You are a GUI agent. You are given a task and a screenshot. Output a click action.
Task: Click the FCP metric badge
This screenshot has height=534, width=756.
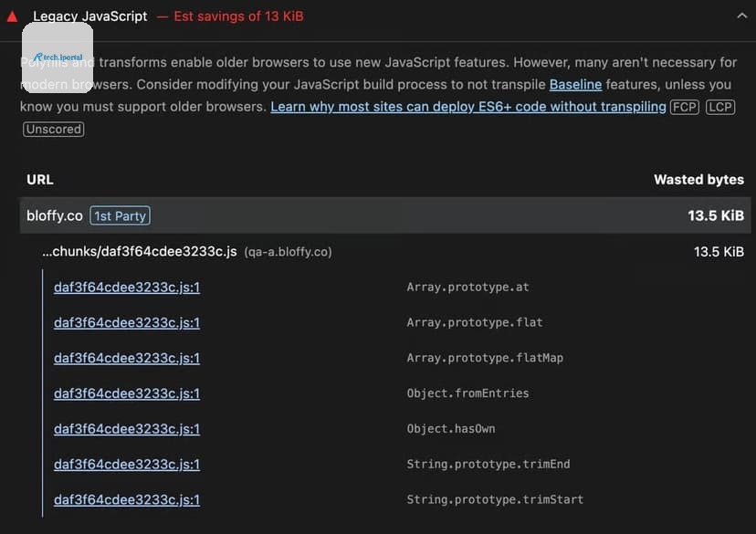click(684, 107)
